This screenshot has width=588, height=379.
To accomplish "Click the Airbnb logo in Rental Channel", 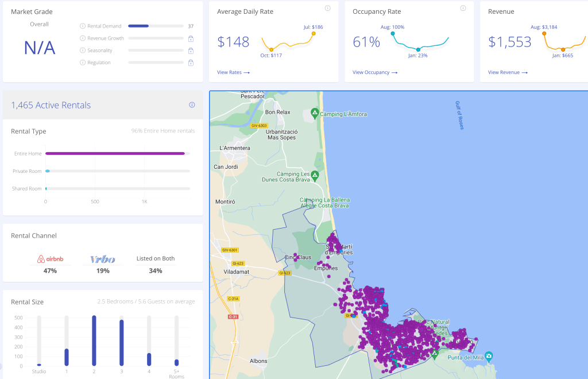I will tap(50, 260).
